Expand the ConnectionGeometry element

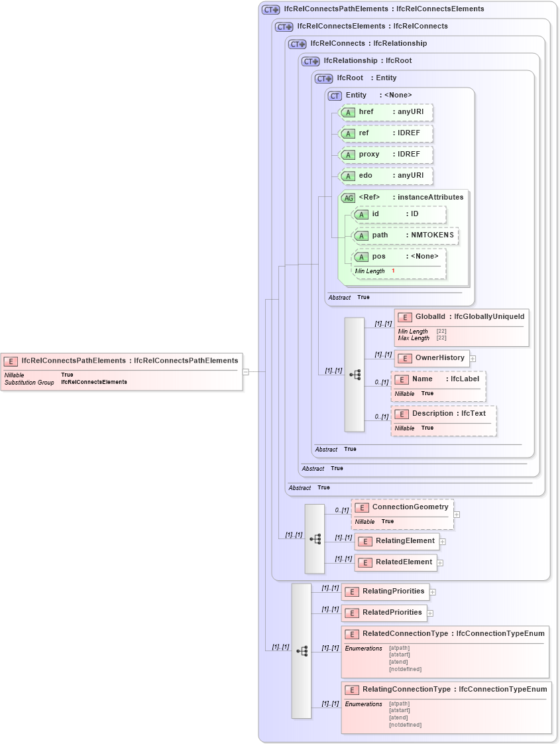point(456,514)
